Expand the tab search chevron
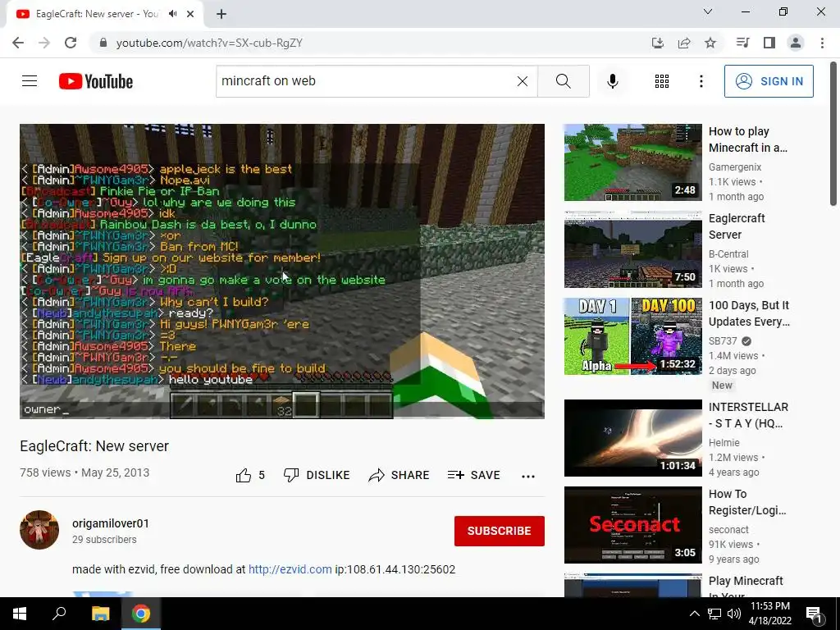 tap(708, 11)
